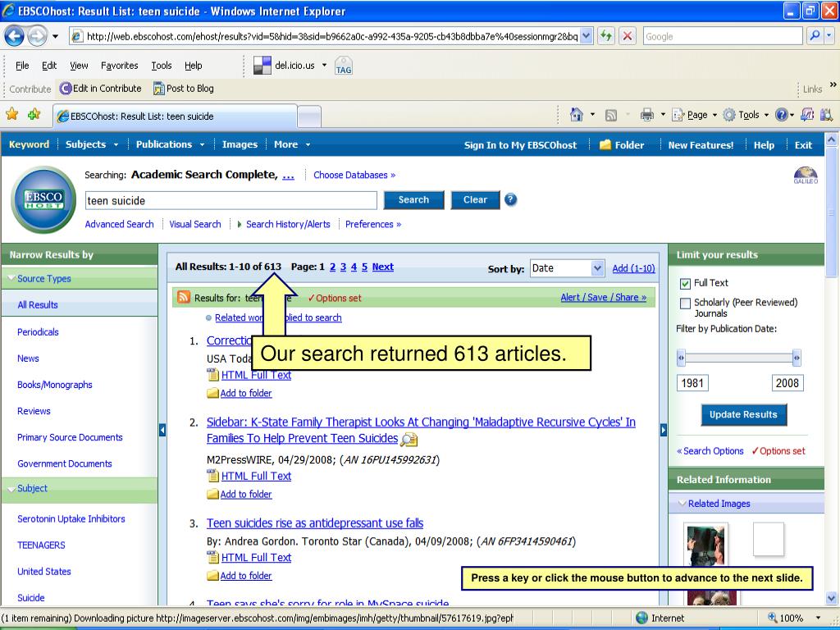Click the Folder icon in EBSCO header

[605, 144]
